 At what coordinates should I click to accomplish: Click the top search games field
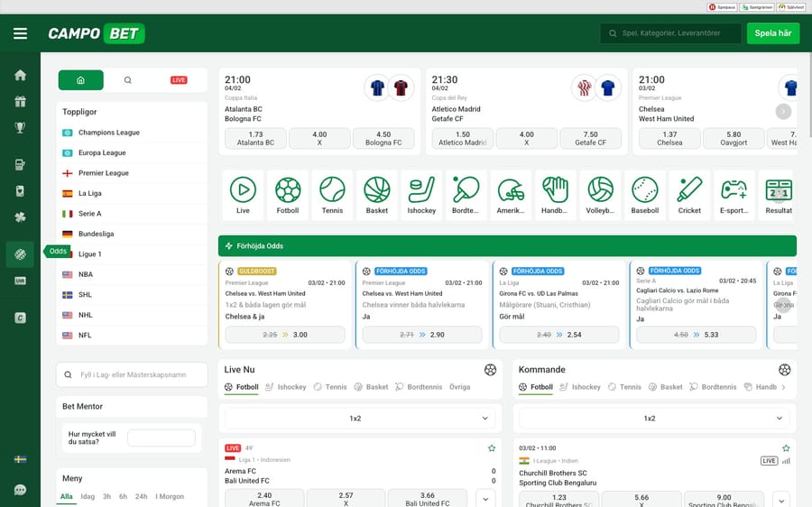[670, 33]
